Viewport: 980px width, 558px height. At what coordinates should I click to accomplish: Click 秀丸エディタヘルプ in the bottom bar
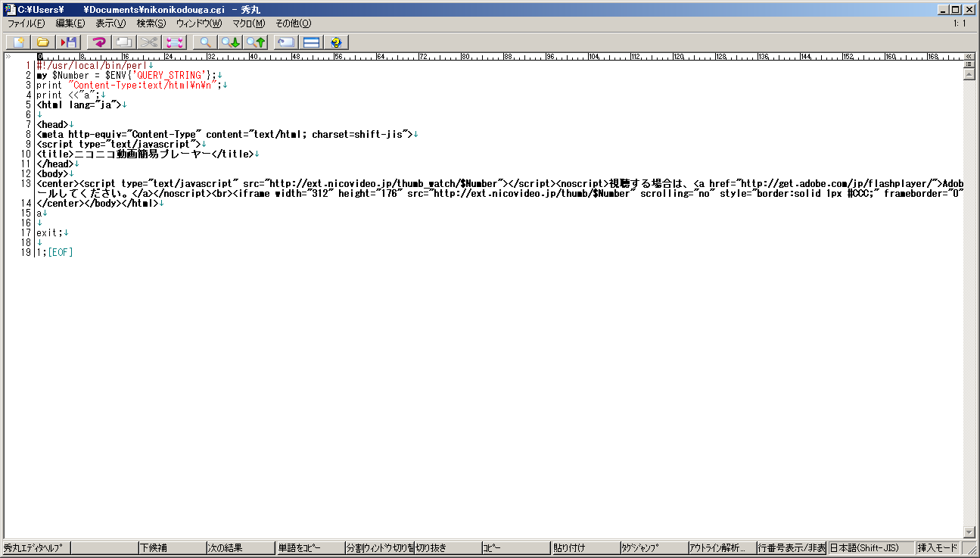click(x=36, y=548)
